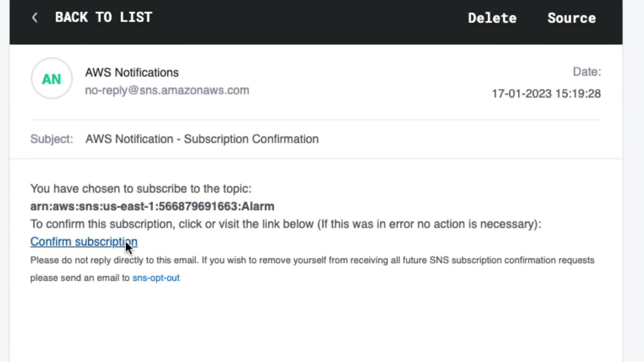The image size is (644, 362).
Task: Click the 'Please do not reply' notice
Action: 312,260
